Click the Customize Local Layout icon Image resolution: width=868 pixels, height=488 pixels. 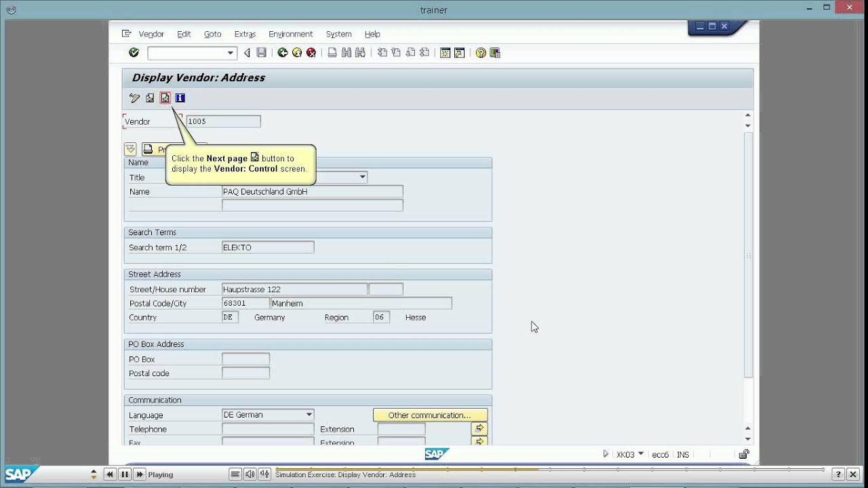pyautogui.click(x=495, y=52)
